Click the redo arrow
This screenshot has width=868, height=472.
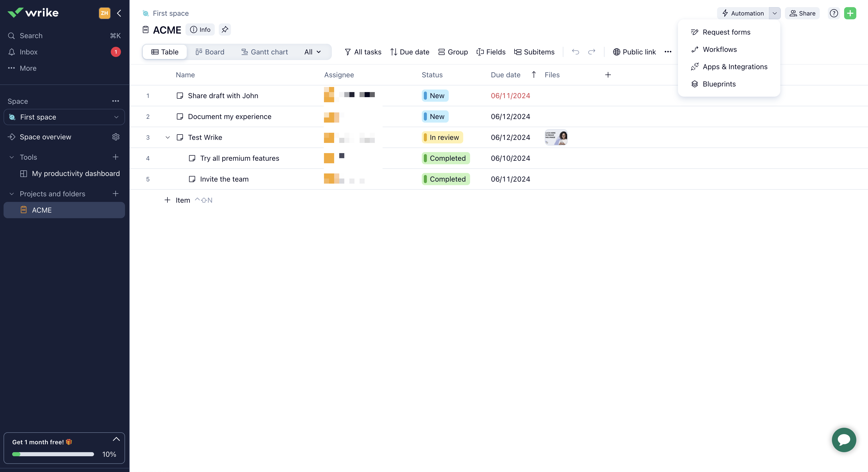click(592, 52)
